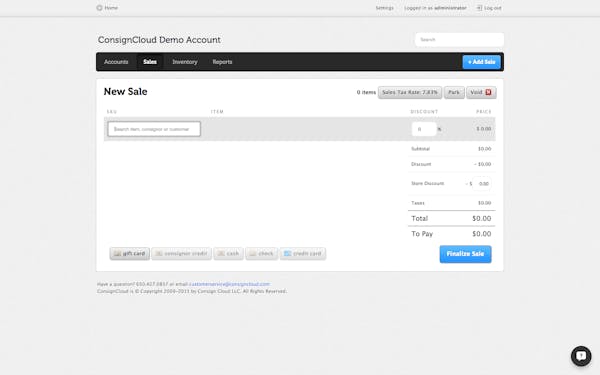Image resolution: width=600 pixels, height=375 pixels.
Task: Click the PRICE column header
Action: [484, 112]
